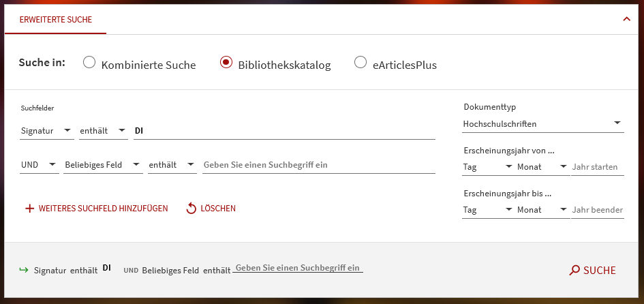
Task: Open first row enthält condition dropdown
Action: (x=103, y=130)
